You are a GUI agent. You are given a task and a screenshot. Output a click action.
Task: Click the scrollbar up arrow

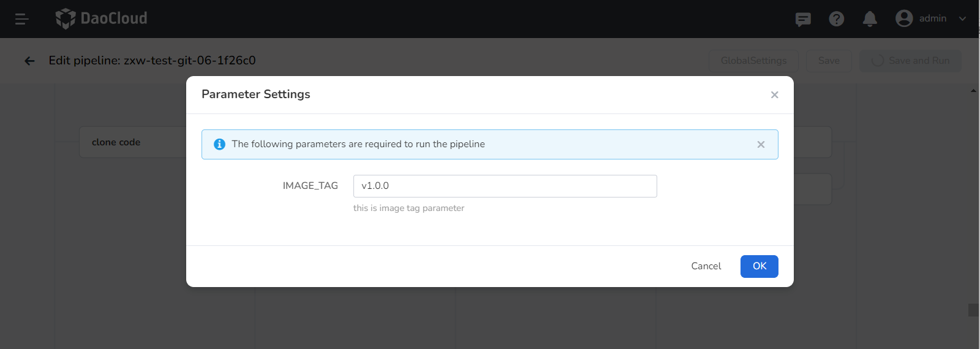point(973,91)
